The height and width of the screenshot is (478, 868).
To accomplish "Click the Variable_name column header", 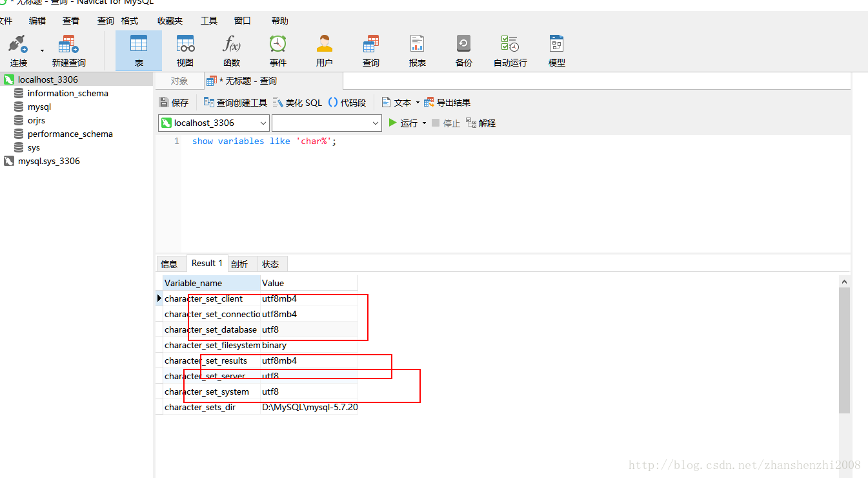I will [212, 283].
